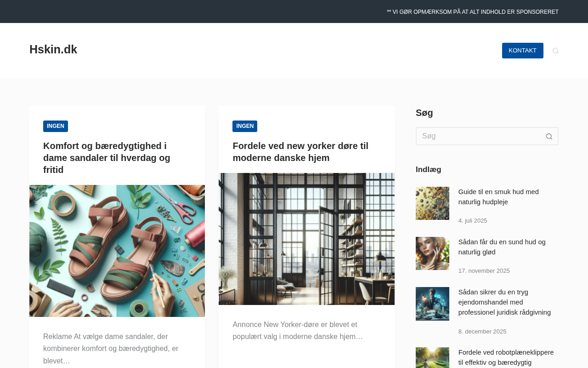Open 'Sådan får du en sund hud' link
The image size is (588, 368).
tap(502, 247)
